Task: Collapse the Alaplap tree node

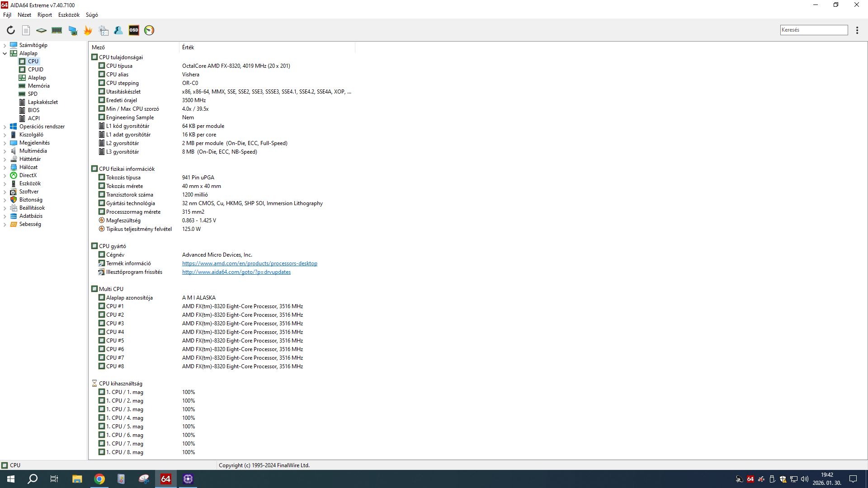Action: coord(5,53)
